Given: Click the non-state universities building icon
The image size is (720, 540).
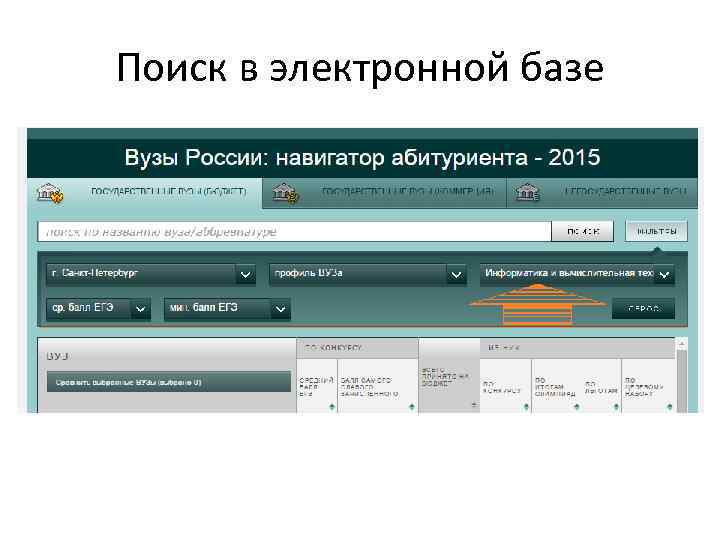Looking at the screenshot, I should coord(527,193).
